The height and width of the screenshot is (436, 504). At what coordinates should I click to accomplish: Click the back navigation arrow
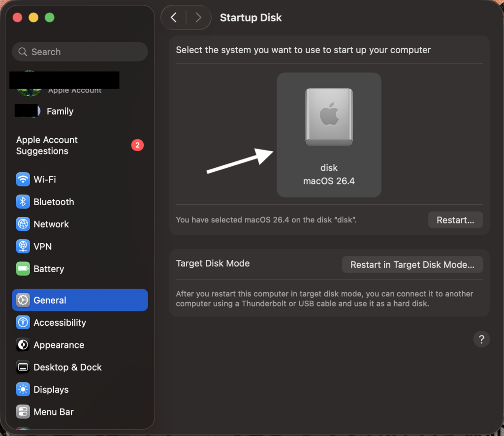(x=173, y=17)
